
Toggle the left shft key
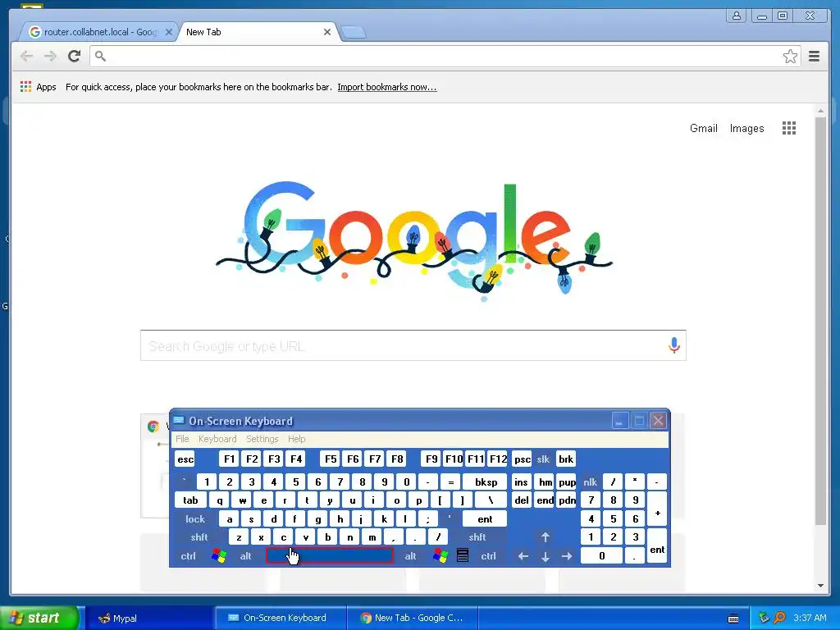pyautogui.click(x=199, y=536)
